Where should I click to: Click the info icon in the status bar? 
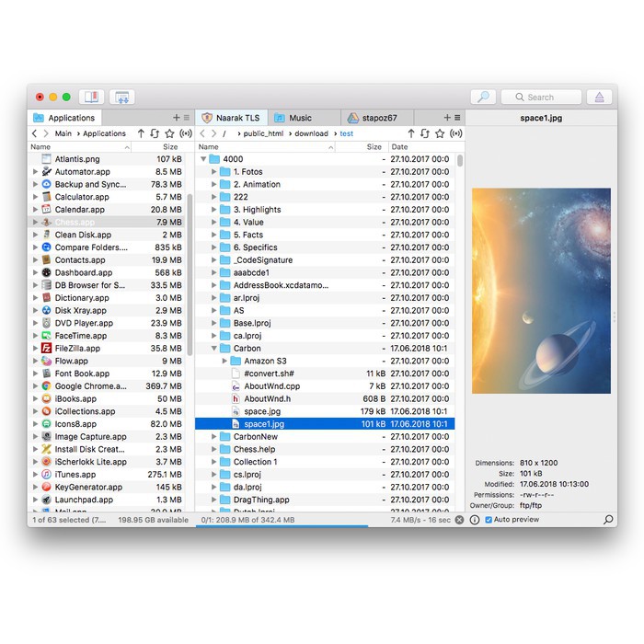[x=475, y=520]
